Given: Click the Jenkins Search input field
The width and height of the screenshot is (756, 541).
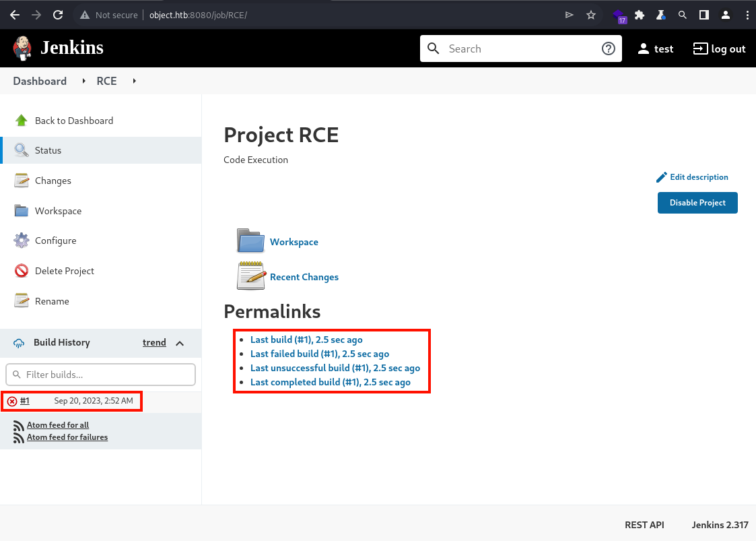Looking at the screenshot, I should [x=520, y=49].
